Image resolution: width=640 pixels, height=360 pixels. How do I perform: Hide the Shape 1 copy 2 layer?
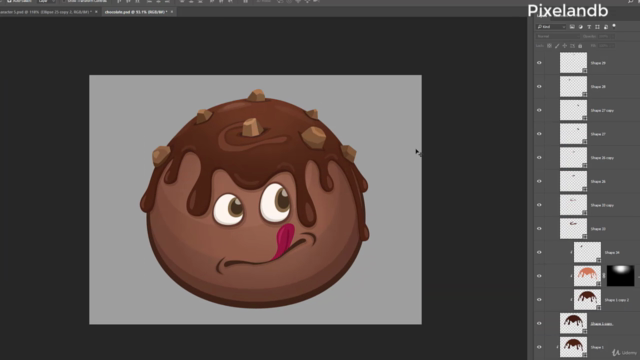(x=539, y=300)
